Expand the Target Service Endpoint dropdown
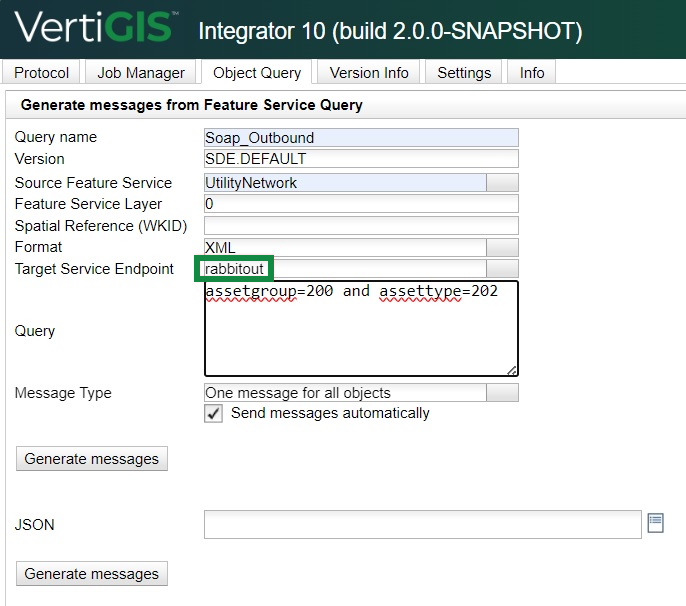Viewport: 686px width, 606px height. (x=502, y=268)
